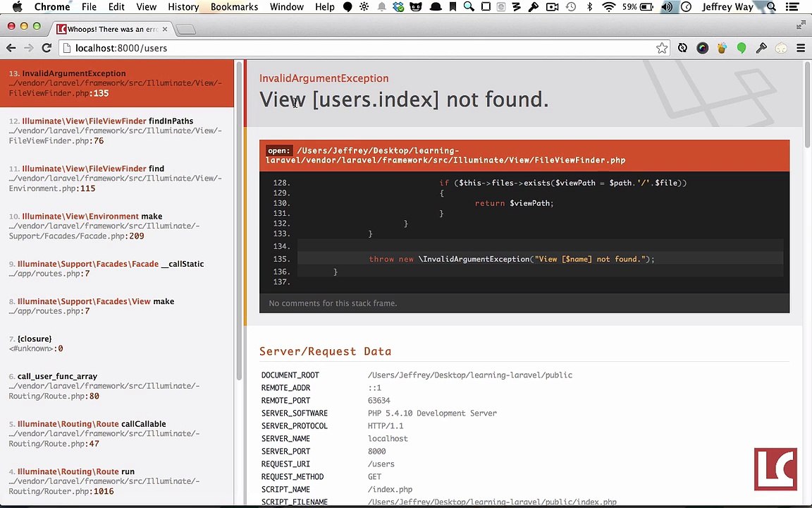Select stack frame 9 Facade __callStatic

point(117,269)
